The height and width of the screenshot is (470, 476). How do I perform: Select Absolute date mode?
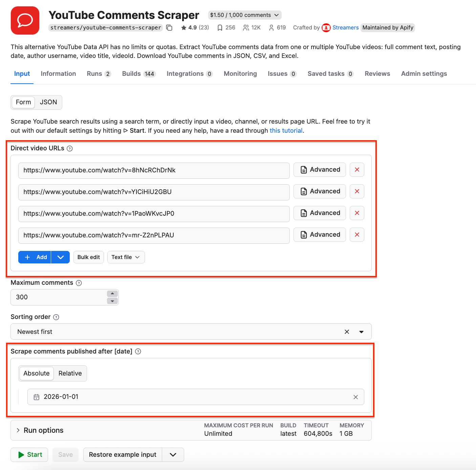[36, 373]
